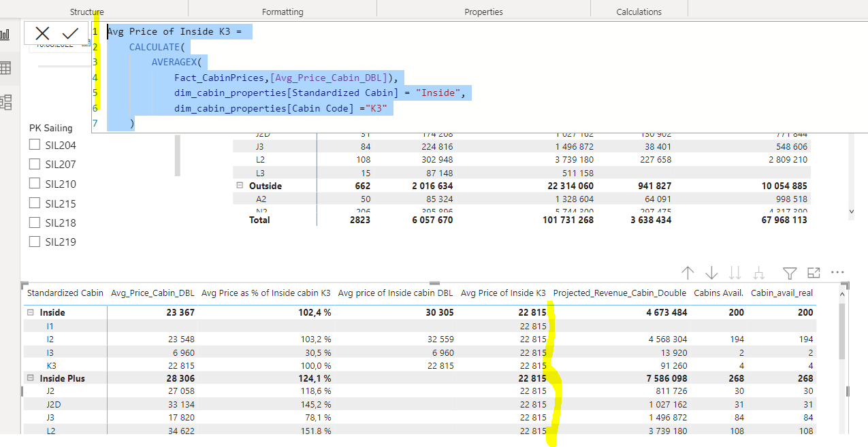This screenshot has height=447, width=868.
Task: Select the Formatting ribbon group
Action: pos(283,12)
